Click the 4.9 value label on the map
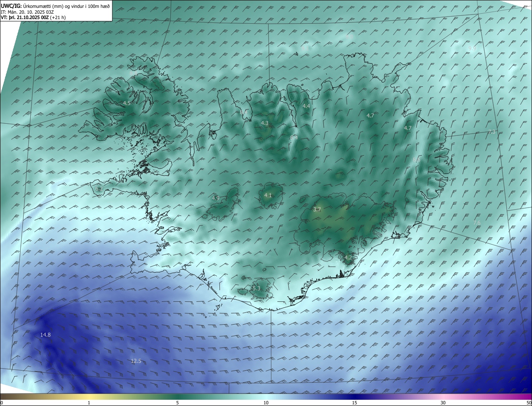The image size is (532, 406). (215, 198)
